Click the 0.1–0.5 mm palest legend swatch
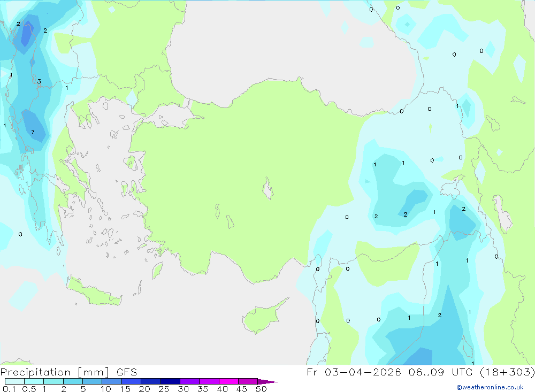Screen dimensions: 535x392 point(14,381)
